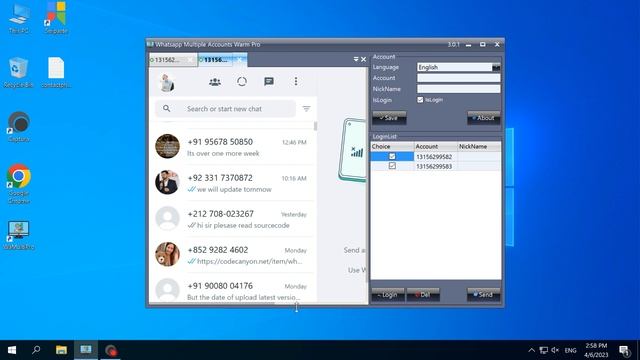This screenshot has width=640, height=360.
Task: Switch to the 131562... account tab
Action: [x=168, y=60]
